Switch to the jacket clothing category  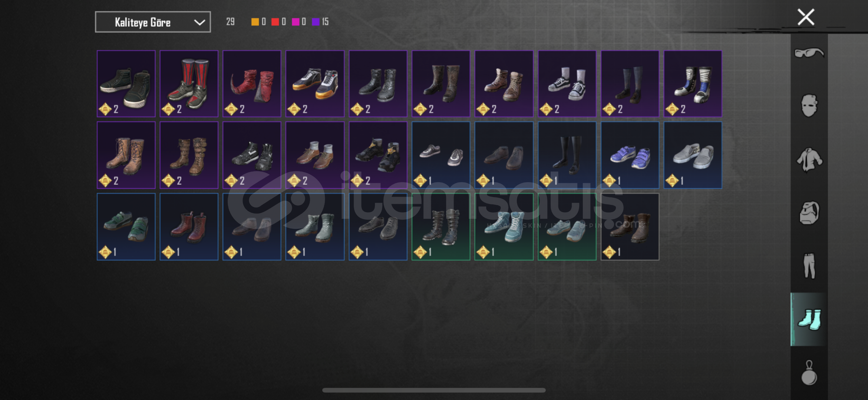coord(809,160)
